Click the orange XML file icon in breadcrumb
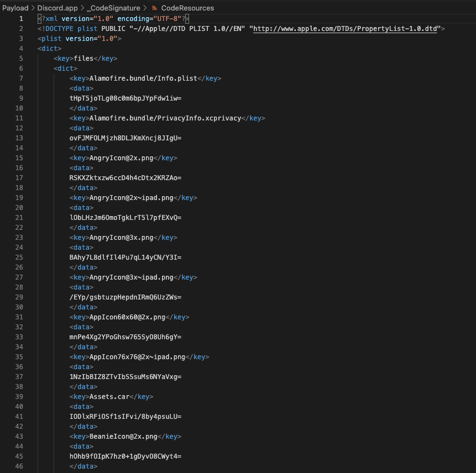The width and height of the screenshot is (476, 473). pos(154,8)
